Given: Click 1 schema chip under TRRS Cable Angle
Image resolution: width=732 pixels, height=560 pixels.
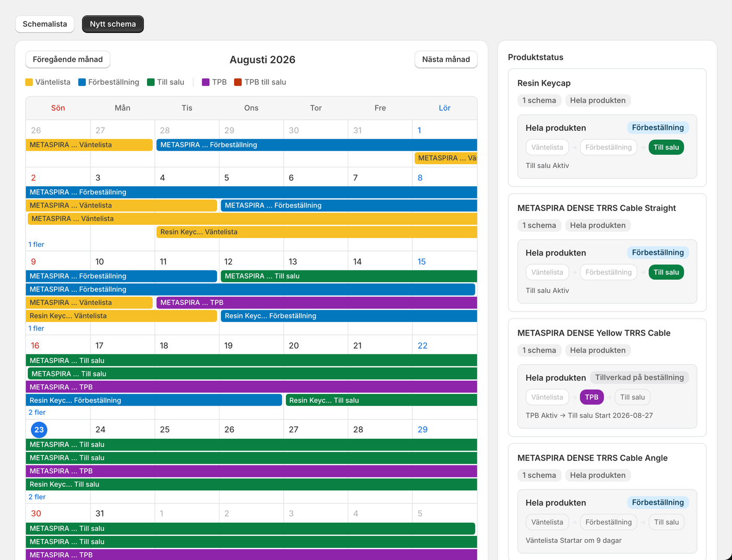Looking at the screenshot, I should [540, 475].
